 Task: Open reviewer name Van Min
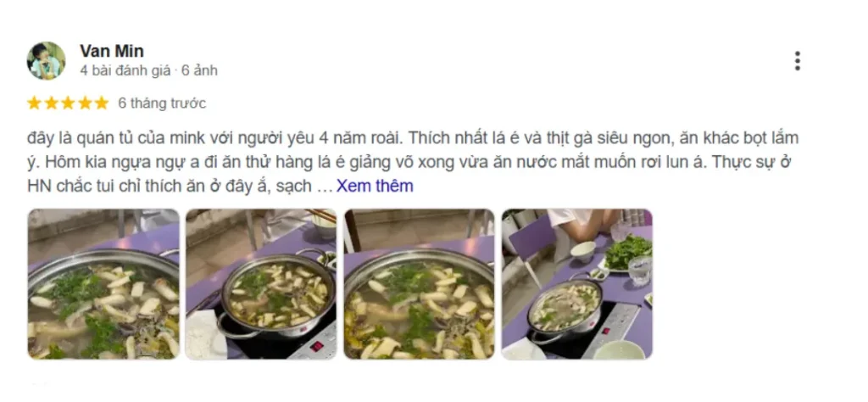[x=112, y=51]
